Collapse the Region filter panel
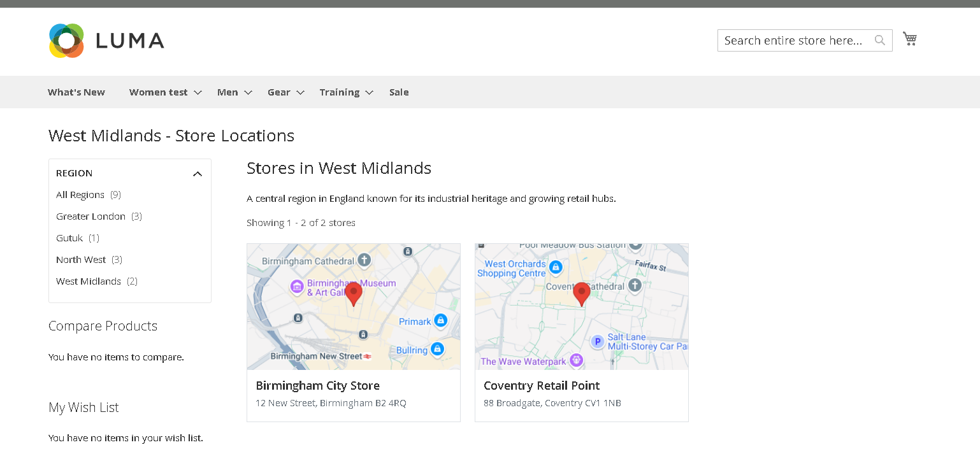 tap(198, 174)
